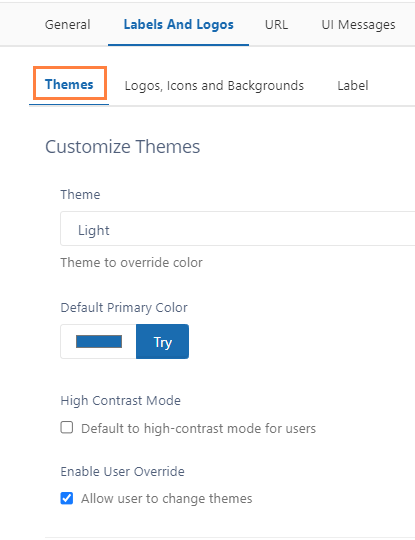Switch to the General tab
Screen dimensions: 415x540
coord(68,24)
